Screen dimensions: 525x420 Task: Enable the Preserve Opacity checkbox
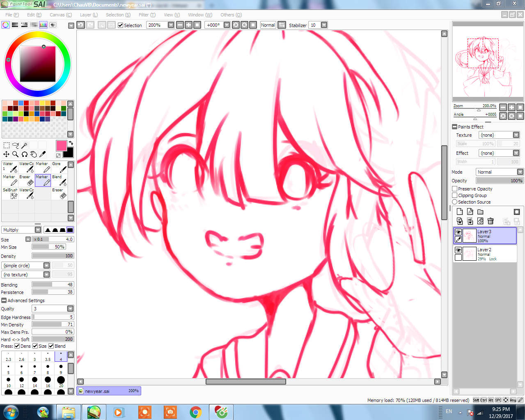point(455,189)
